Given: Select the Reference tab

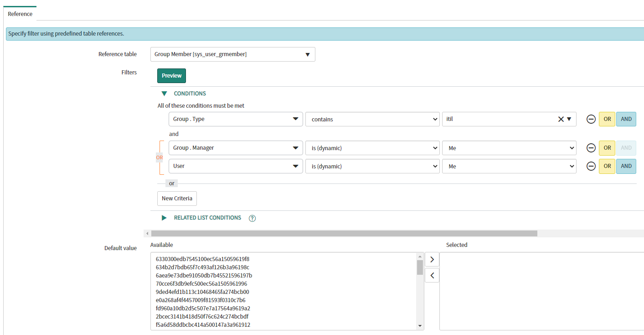Looking at the screenshot, I should tap(20, 14).
